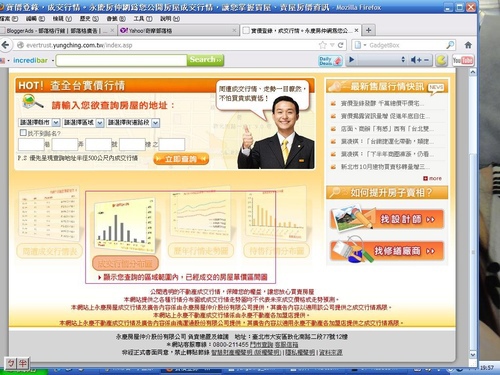Click the flag icon beside incredibar
500x375 pixels.
point(2,61)
